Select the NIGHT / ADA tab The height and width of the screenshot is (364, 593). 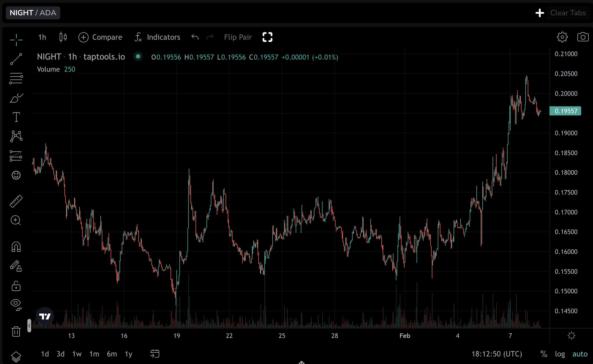33,13
